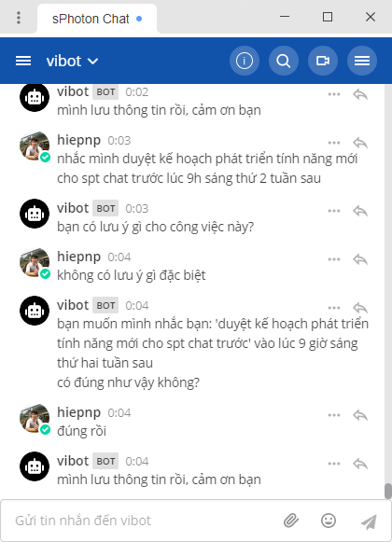Open more options for 'không có lưu ý gì đặc biệt' message
Screen dimensions: 392x542
tap(334, 259)
